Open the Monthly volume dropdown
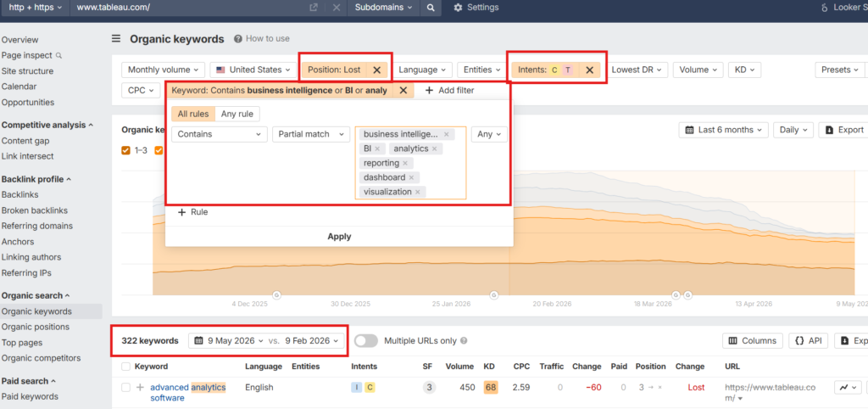Image resolution: width=868 pixels, height=409 pixels. tap(163, 70)
